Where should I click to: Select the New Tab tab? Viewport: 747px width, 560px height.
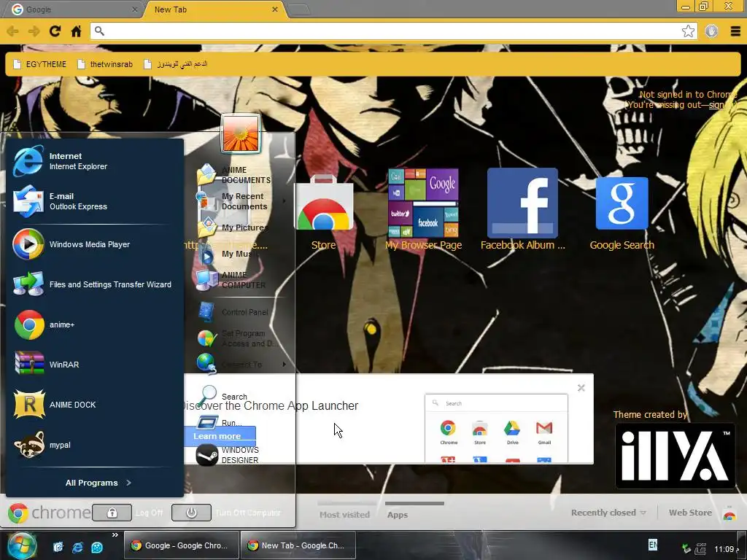tap(215, 9)
